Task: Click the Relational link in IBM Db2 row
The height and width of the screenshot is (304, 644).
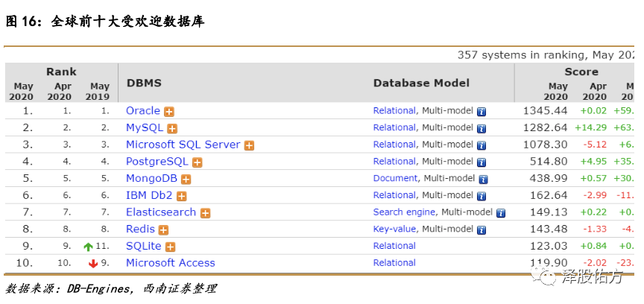Action: tap(394, 195)
